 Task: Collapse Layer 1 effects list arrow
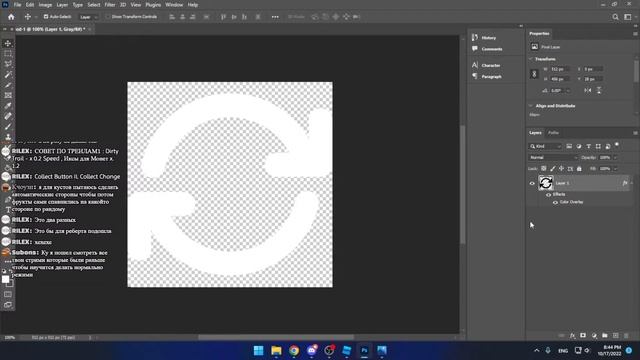pos(632,183)
